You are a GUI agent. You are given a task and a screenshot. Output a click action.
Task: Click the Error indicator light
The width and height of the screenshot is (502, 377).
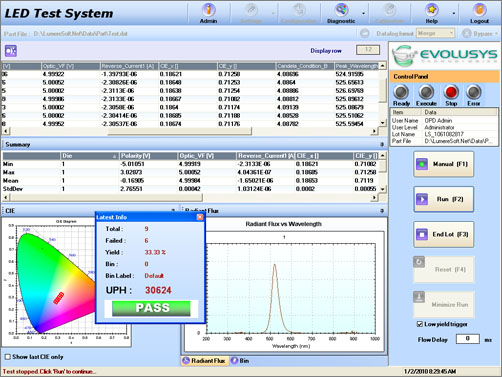(x=474, y=92)
